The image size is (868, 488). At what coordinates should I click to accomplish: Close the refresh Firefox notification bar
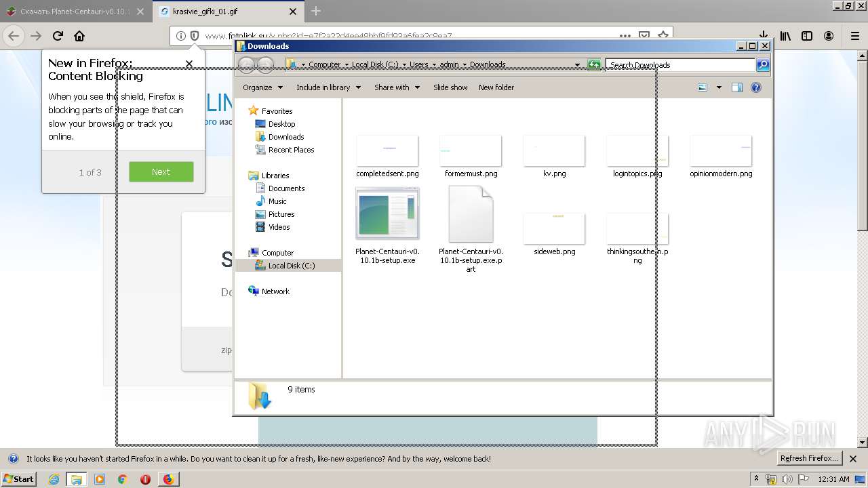pyautogui.click(x=854, y=459)
